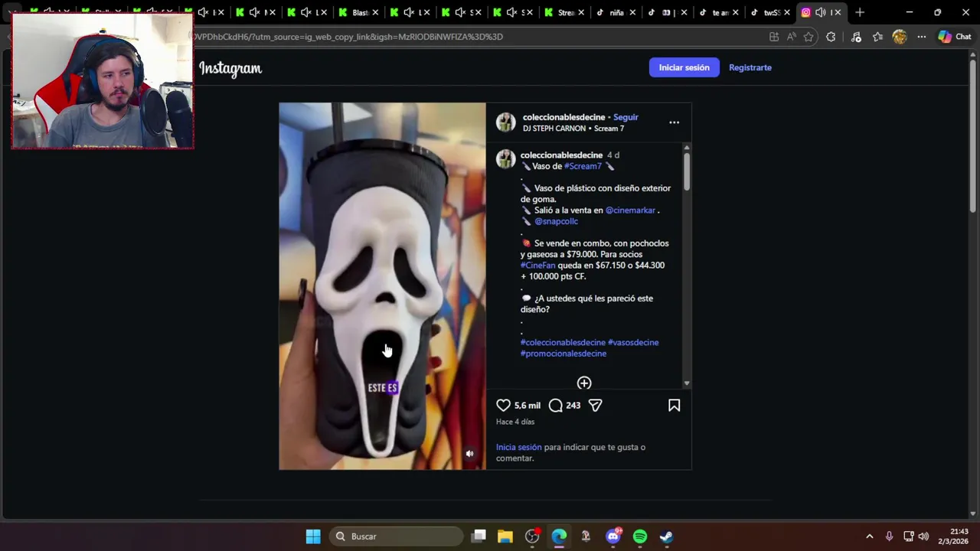
Task: Click the Ghostface cup video
Action: click(x=382, y=286)
